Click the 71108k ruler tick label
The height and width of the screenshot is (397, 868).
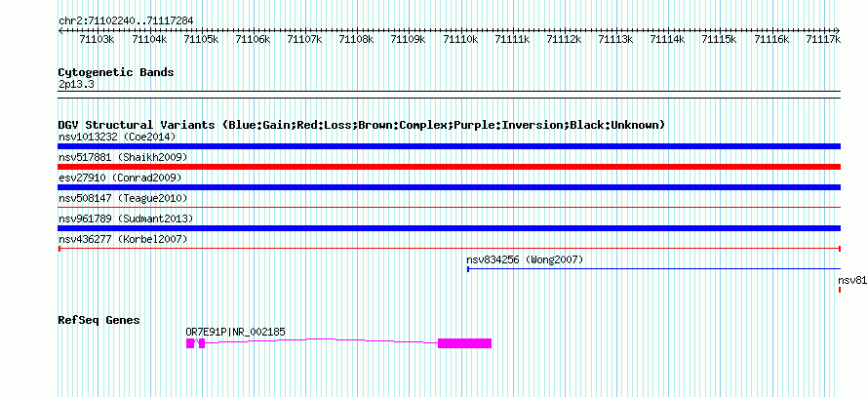[x=356, y=39]
